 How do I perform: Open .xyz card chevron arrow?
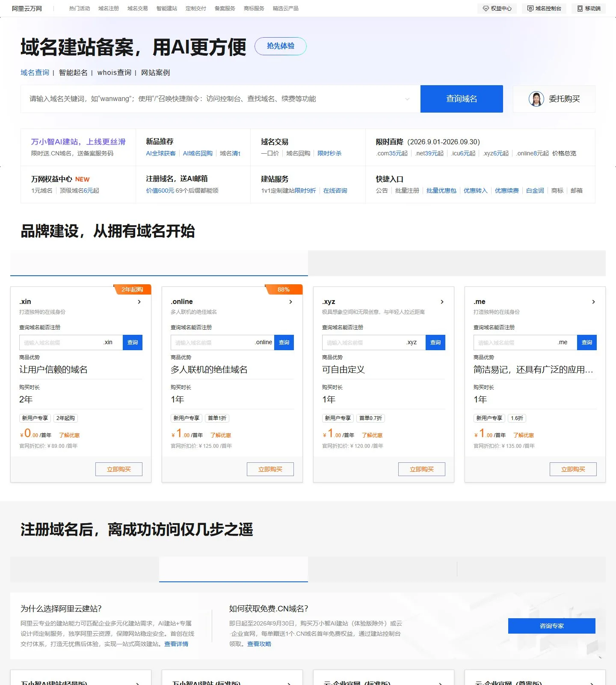(x=442, y=302)
